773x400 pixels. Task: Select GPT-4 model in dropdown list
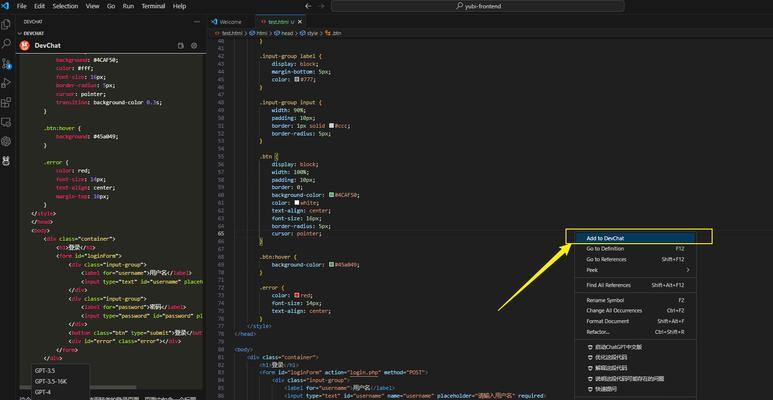60,392
